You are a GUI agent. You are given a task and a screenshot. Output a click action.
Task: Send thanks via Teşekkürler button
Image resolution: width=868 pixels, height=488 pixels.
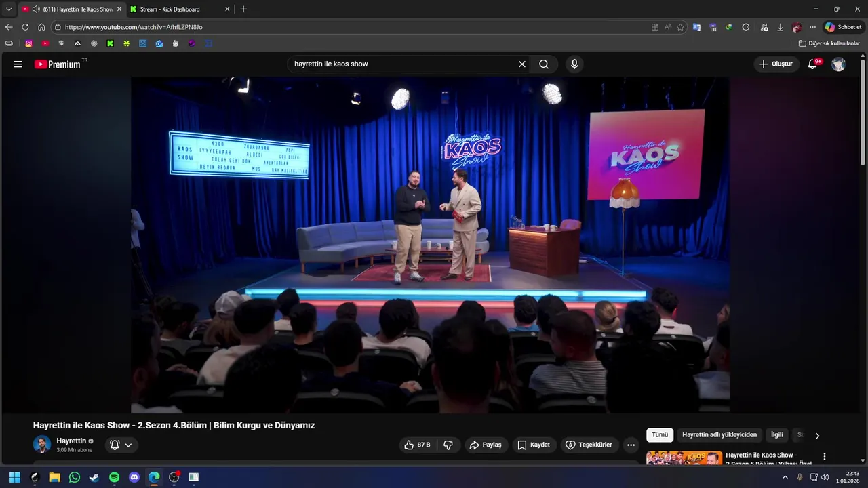589,445
